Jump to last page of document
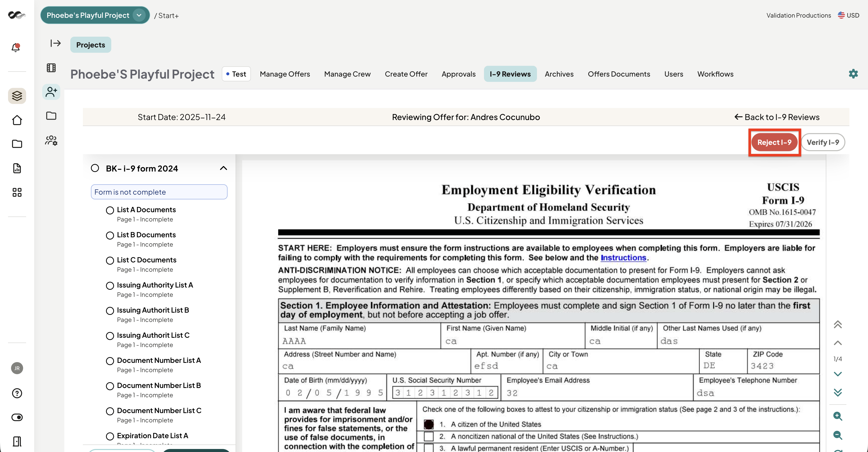The width and height of the screenshot is (868, 452). click(838, 392)
